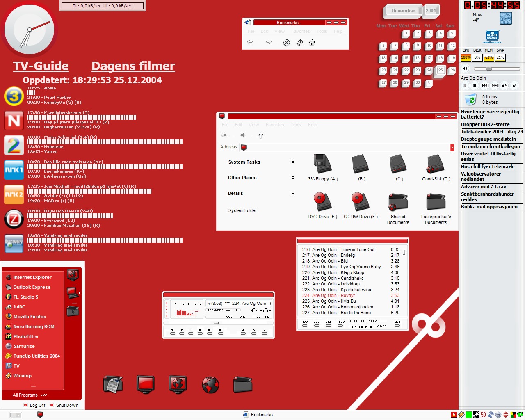Toggle shuffle with Winamp S button
The image size is (525, 420).
(x=243, y=331)
